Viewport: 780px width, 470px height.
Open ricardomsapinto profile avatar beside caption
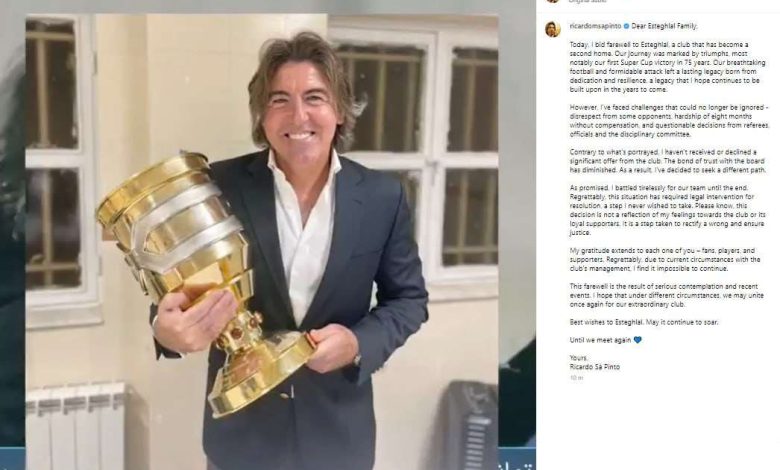click(553, 29)
